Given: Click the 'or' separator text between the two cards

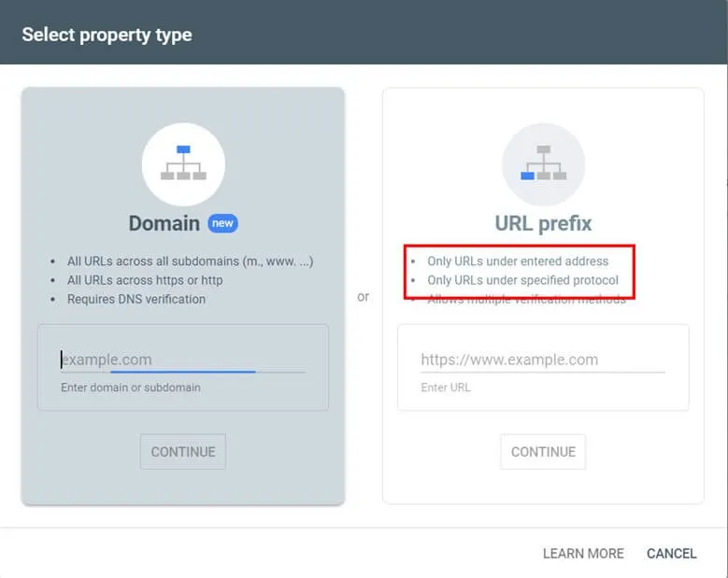Looking at the screenshot, I should click(x=364, y=297).
